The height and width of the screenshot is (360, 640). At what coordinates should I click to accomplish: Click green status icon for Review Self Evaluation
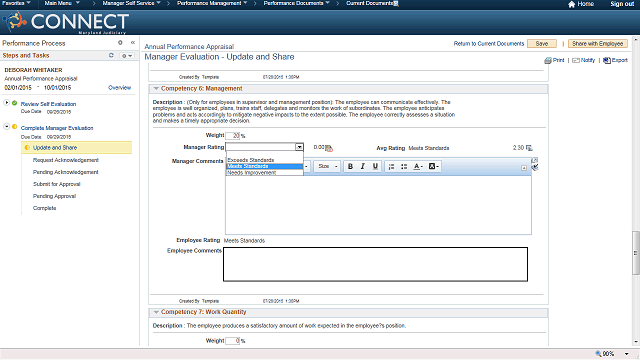(x=14, y=103)
